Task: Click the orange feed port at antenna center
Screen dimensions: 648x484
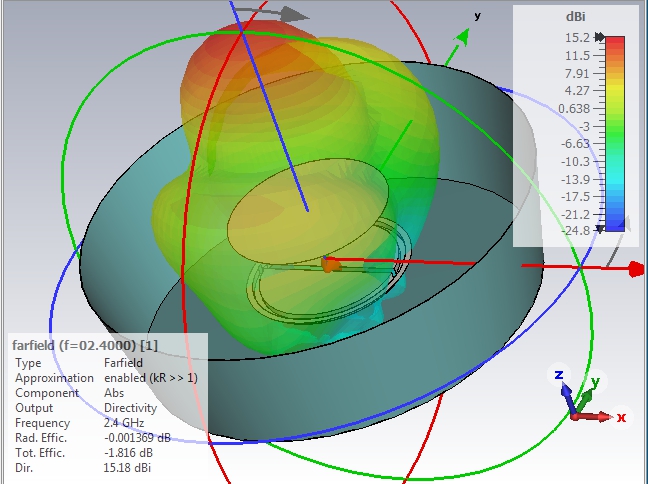Action: tap(328, 265)
